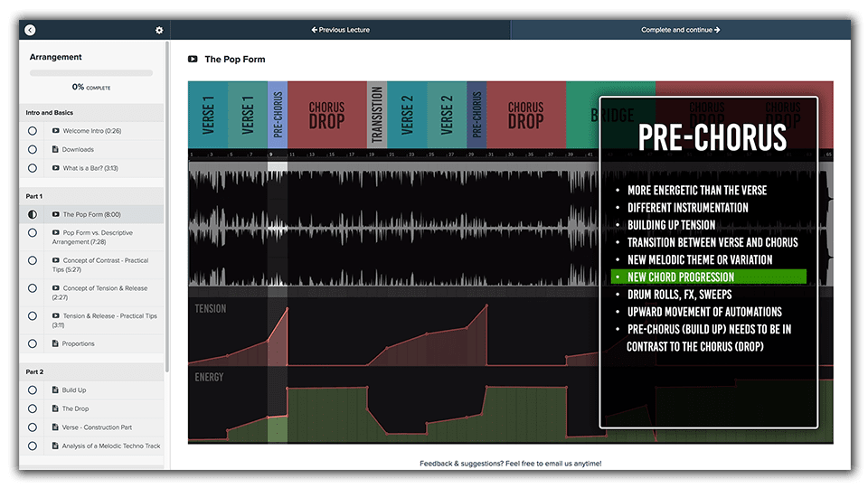Click the video icon beside Concept of Contrast
This screenshot has height=488, width=868.
(x=56, y=260)
